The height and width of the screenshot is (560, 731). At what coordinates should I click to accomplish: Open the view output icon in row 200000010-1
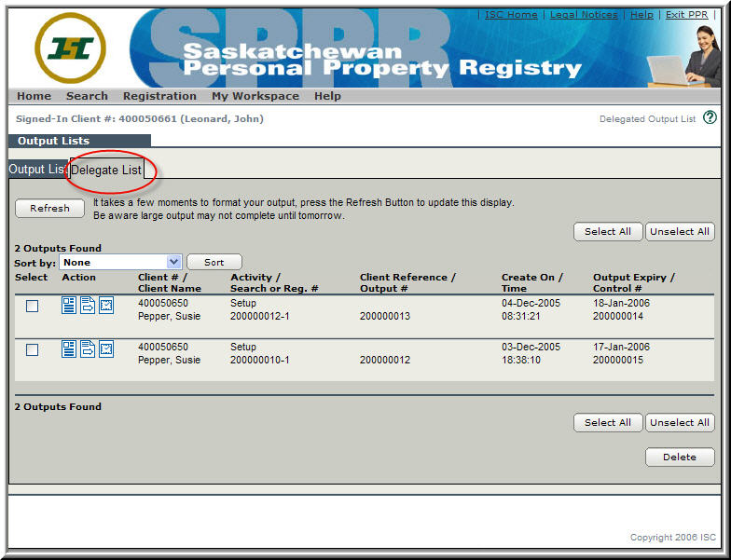[x=69, y=348]
